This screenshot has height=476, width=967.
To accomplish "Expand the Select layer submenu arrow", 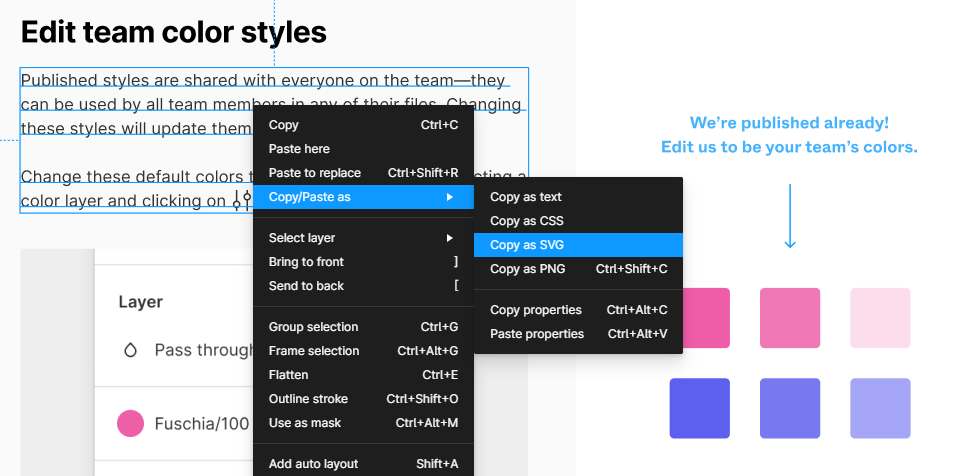I will [x=450, y=238].
